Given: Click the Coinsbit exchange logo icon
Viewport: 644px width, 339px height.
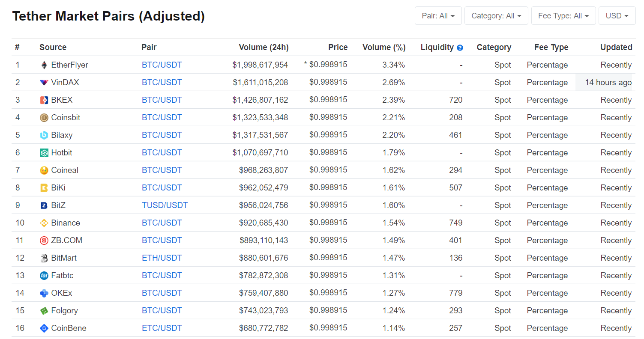Looking at the screenshot, I should point(44,118).
